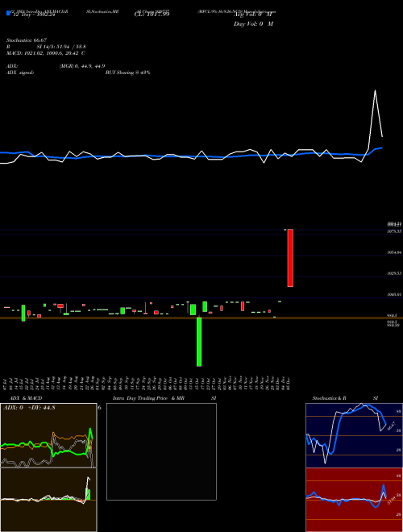
Task: Click the 1029.53 price axis label
Action: point(395,273)
